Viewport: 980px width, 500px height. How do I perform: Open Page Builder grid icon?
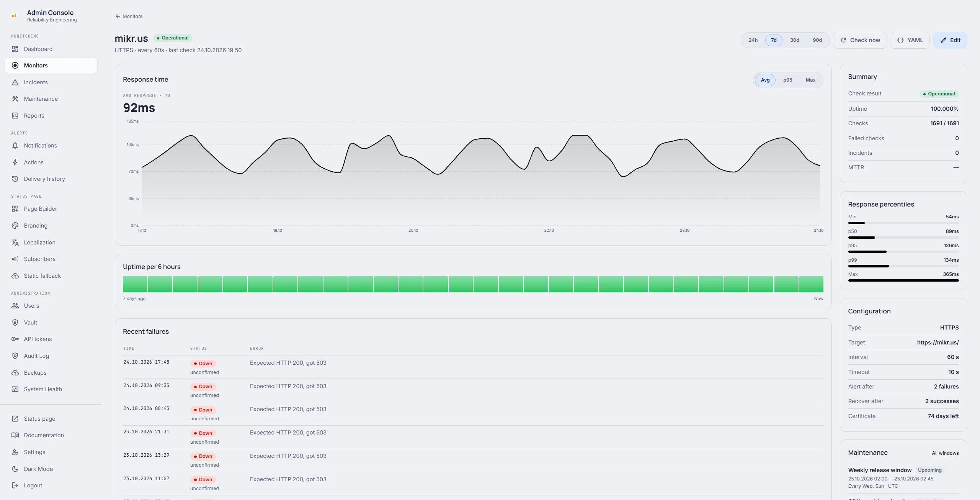tap(15, 209)
